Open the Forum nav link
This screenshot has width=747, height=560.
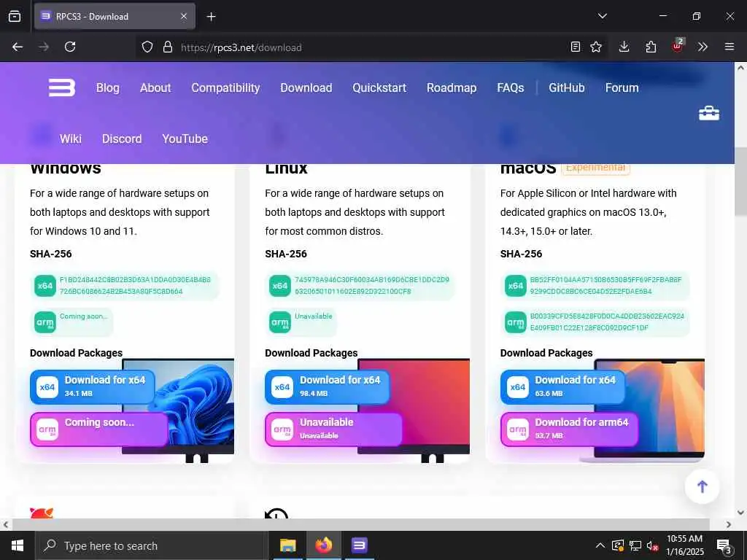pyautogui.click(x=622, y=87)
